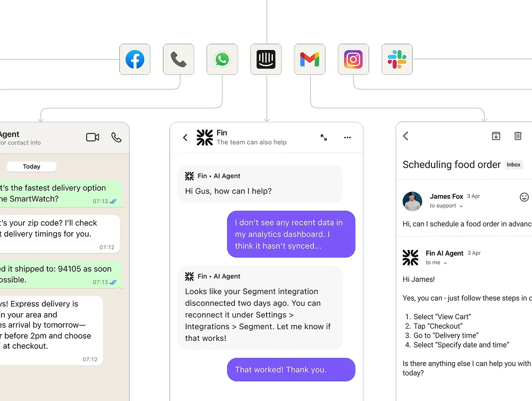532x401 pixels.
Task: Click the Fin AI Agent avatar in email
Action: (411, 257)
